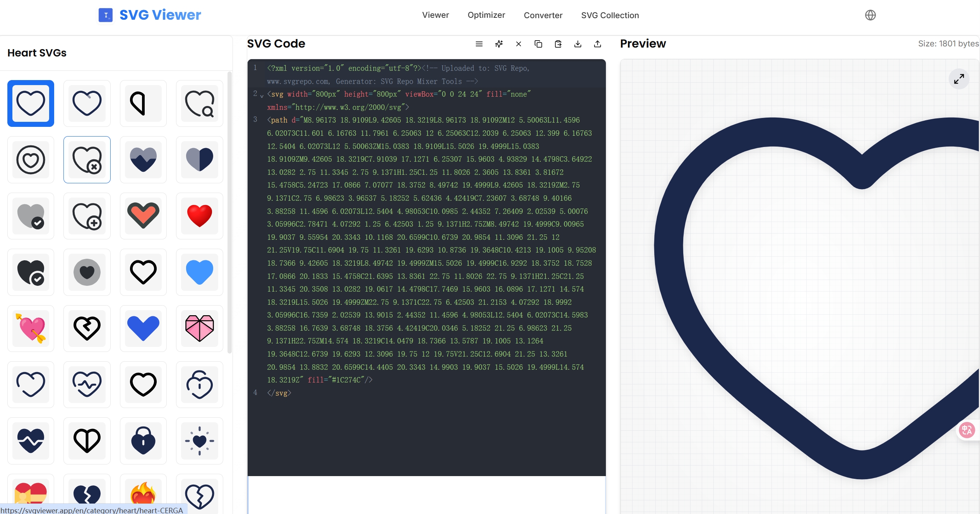Screen dimensions: 980x514
Task: Click the closing </svg> tag on line 4
Action: 279,393
